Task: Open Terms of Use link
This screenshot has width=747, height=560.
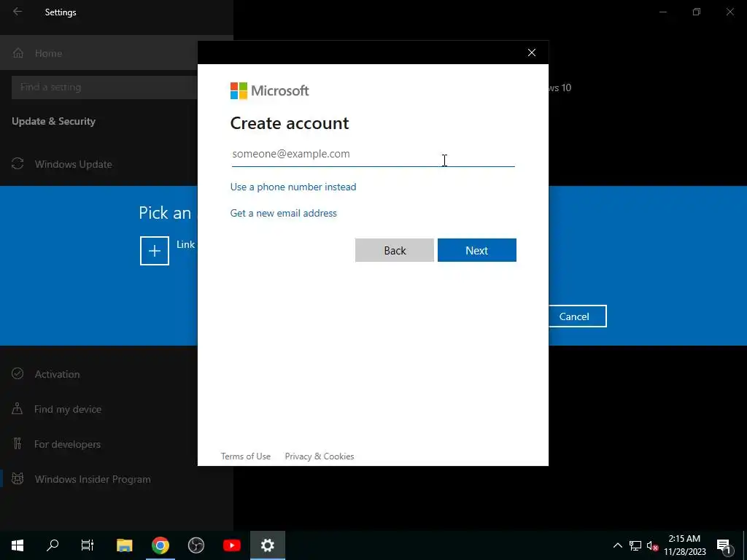Action: 246,456
